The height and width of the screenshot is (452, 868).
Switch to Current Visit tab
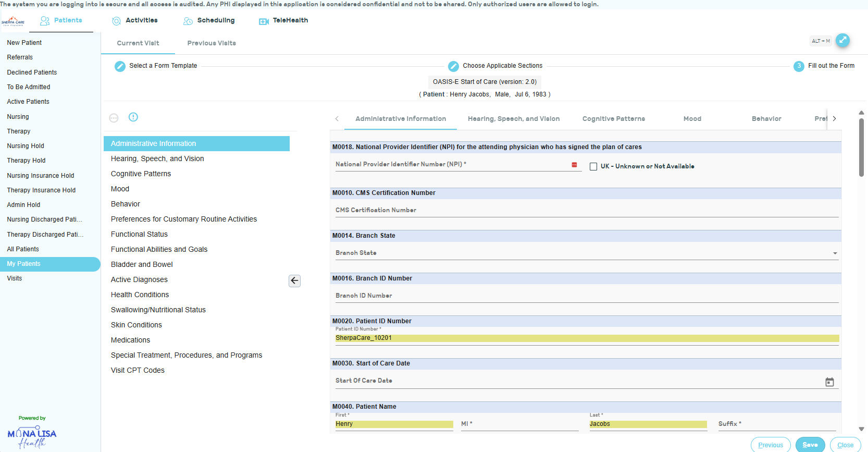point(138,43)
